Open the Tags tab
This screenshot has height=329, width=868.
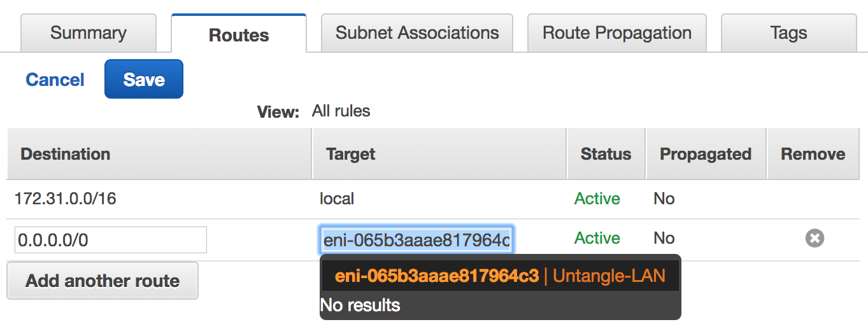[x=788, y=33]
